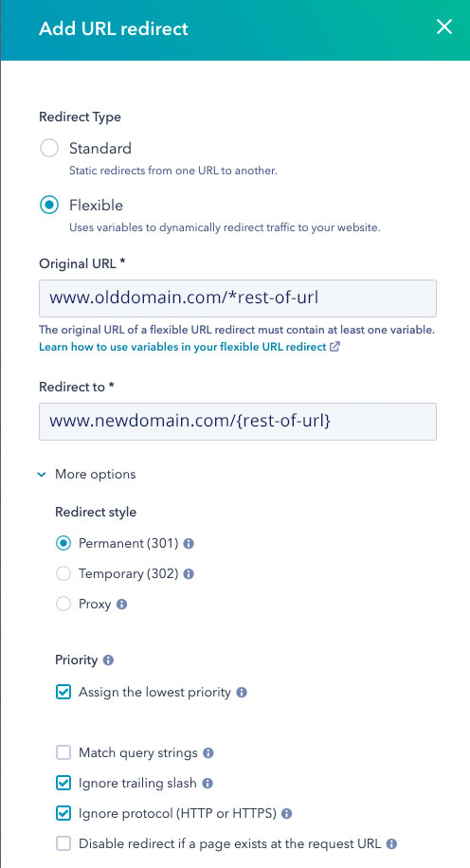
Task: Enable the Match query strings checkbox
Action: point(63,752)
